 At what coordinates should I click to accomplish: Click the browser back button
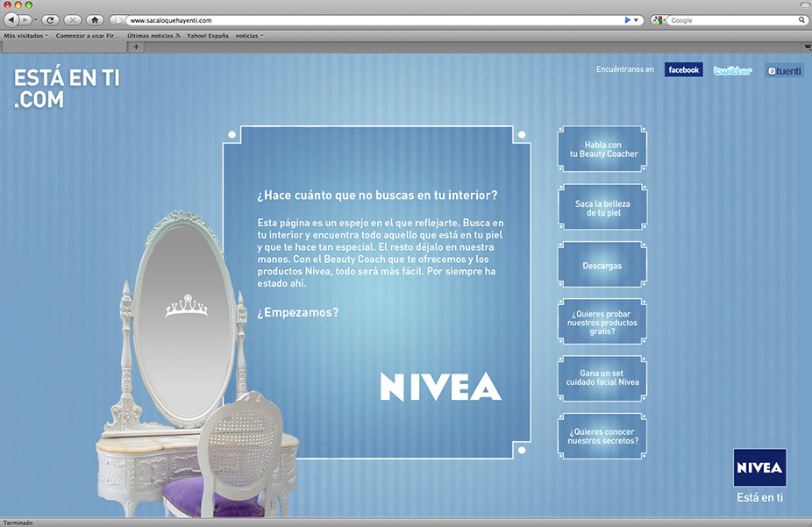click(x=12, y=19)
